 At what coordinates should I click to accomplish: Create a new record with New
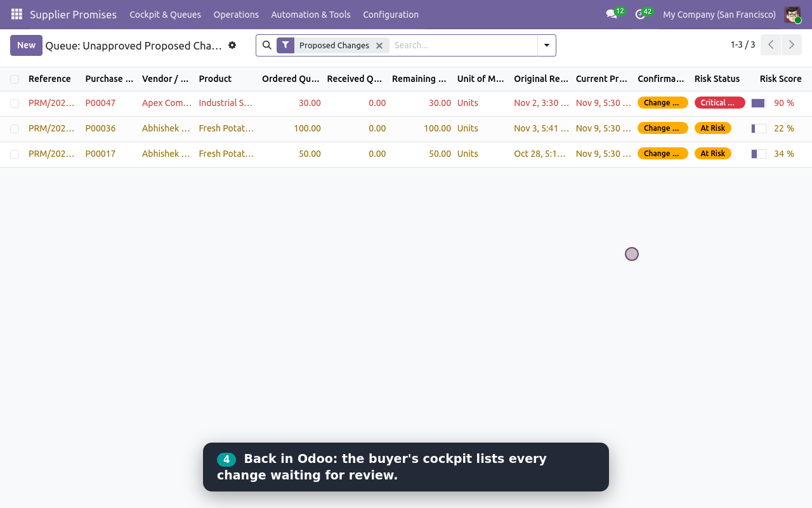26,45
